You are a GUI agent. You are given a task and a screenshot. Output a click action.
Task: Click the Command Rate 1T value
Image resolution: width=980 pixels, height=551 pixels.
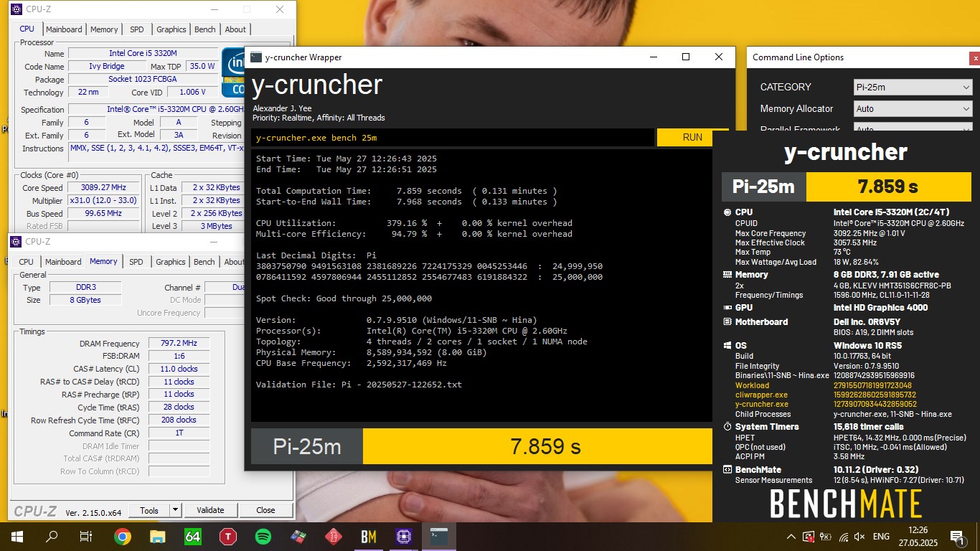coord(179,433)
